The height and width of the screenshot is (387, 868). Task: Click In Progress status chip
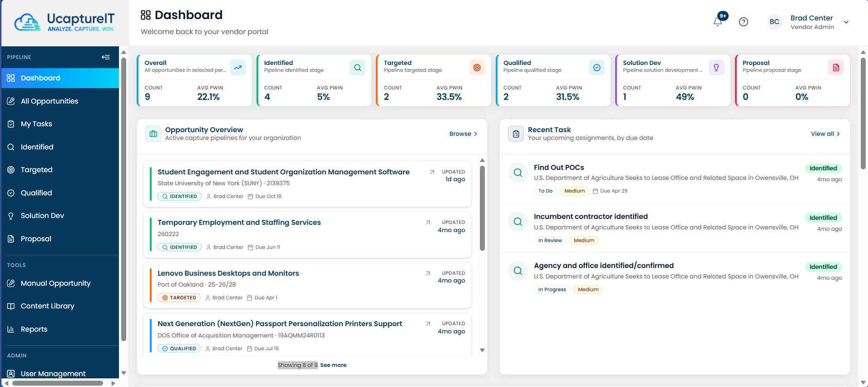552,289
